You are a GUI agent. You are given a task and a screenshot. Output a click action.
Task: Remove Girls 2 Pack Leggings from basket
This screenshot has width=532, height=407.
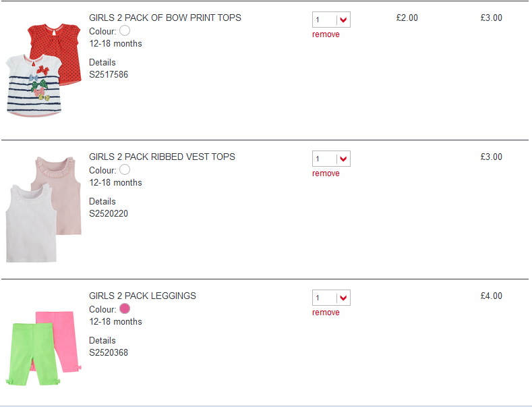[326, 313]
